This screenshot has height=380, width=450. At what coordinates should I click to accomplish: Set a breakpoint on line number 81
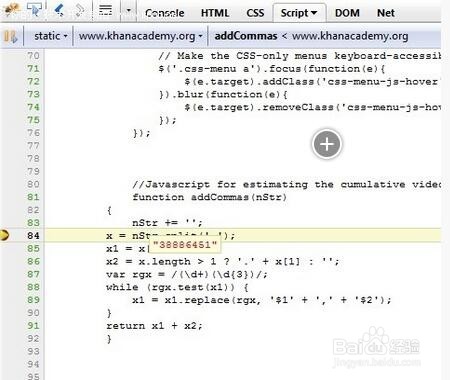click(33, 197)
